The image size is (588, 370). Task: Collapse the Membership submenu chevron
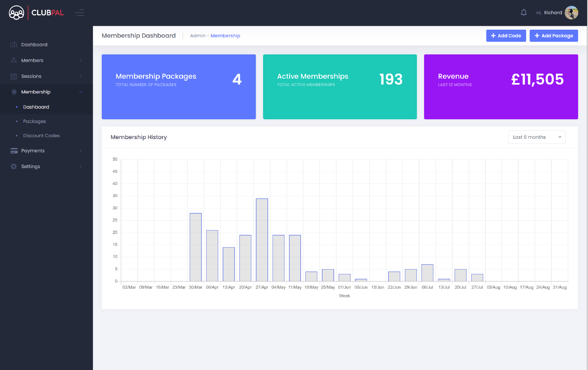click(x=81, y=92)
